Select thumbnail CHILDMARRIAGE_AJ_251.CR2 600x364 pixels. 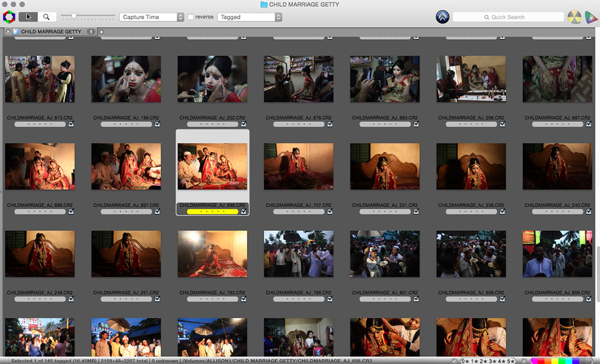(126, 254)
